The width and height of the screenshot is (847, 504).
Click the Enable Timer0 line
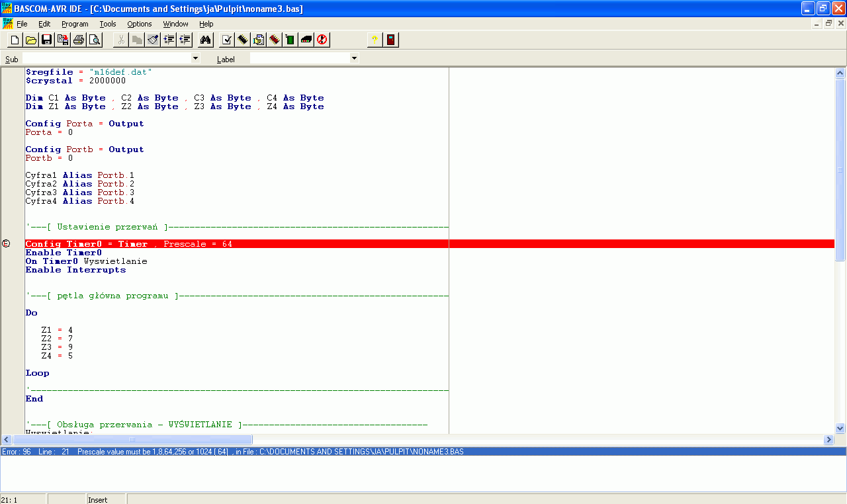click(64, 253)
